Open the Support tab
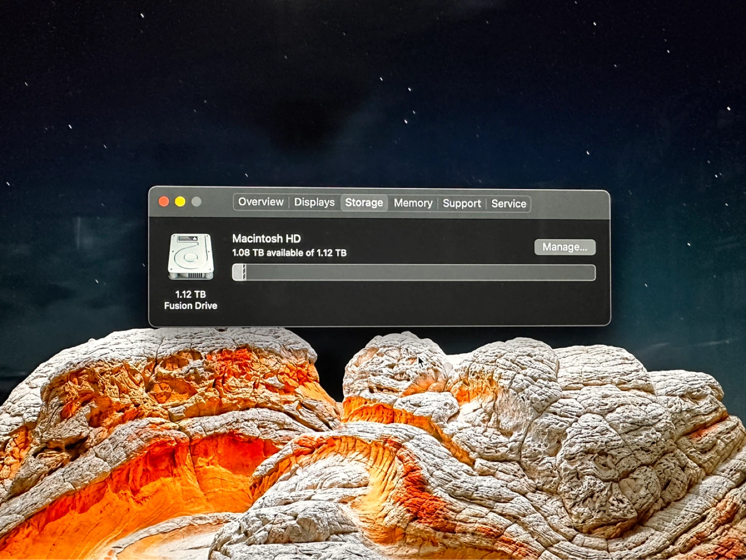The height and width of the screenshot is (560, 746). (x=462, y=204)
